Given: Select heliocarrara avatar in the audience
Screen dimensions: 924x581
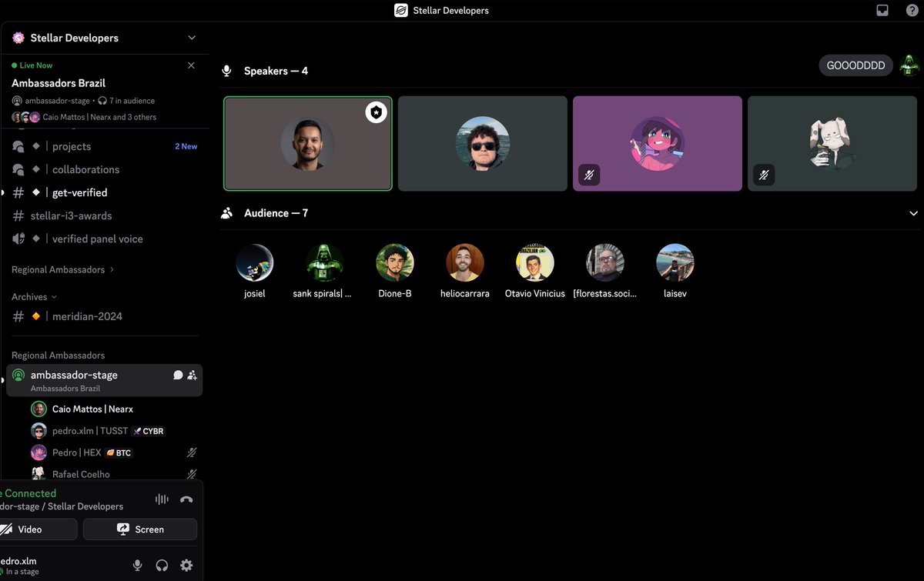Looking at the screenshot, I should (x=465, y=263).
